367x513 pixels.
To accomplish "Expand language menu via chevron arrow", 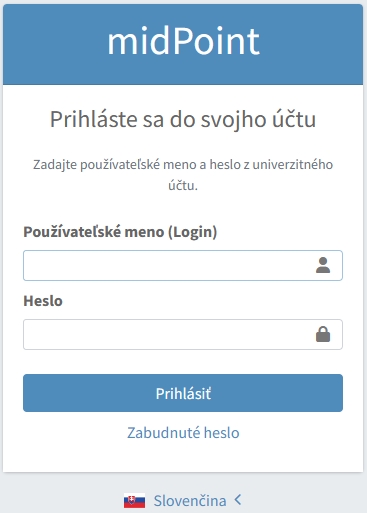I will click(x=238, y=500).
